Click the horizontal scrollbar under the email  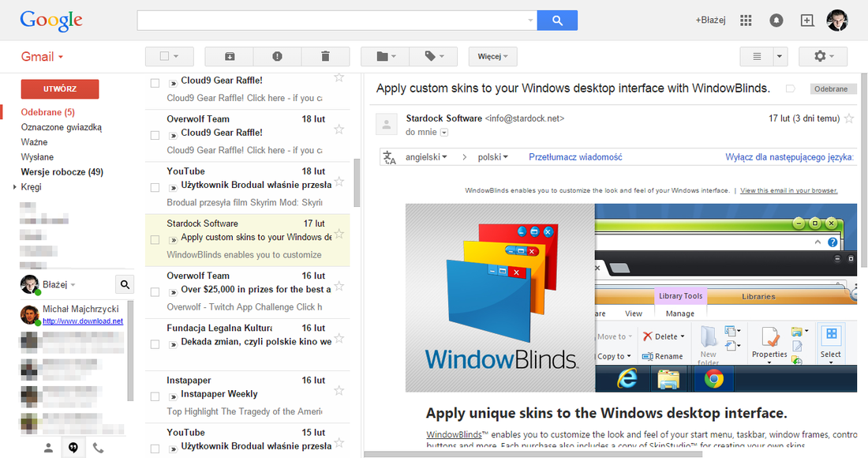pos(533,455)
